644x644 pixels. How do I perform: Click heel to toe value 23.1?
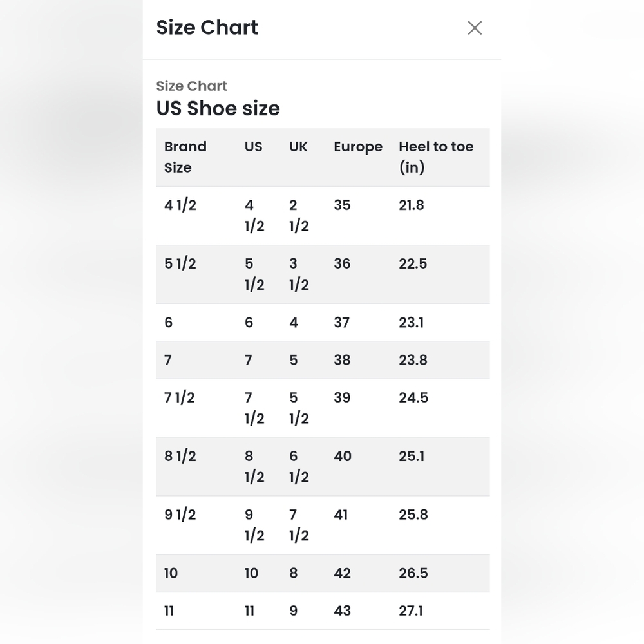pyautogui.click(x=411, y=323)
